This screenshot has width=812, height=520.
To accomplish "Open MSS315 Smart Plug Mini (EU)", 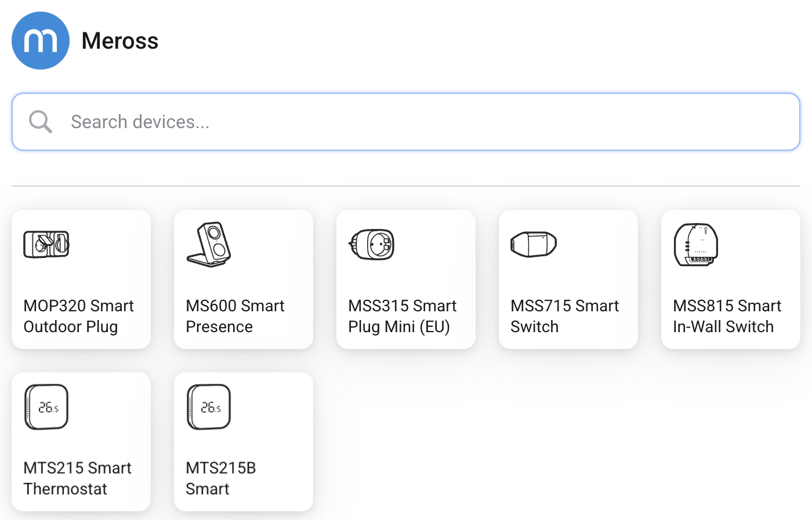I will tap(403, 316).
